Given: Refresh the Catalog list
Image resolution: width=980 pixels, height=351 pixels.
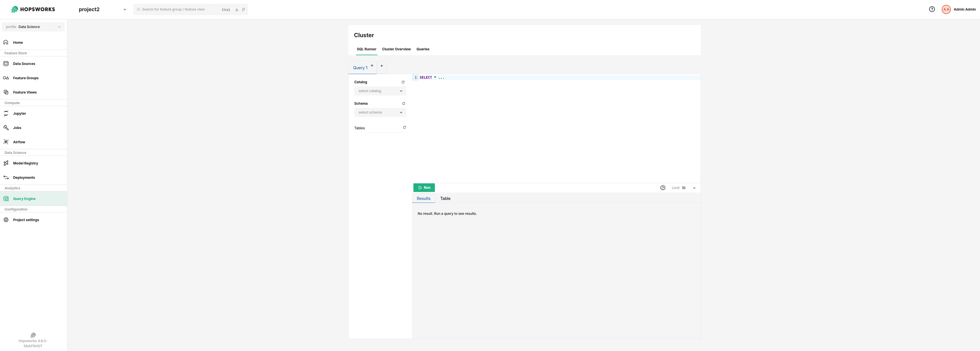Looking at the screenshot, I should pyautogui.click(x=403, y=82).
